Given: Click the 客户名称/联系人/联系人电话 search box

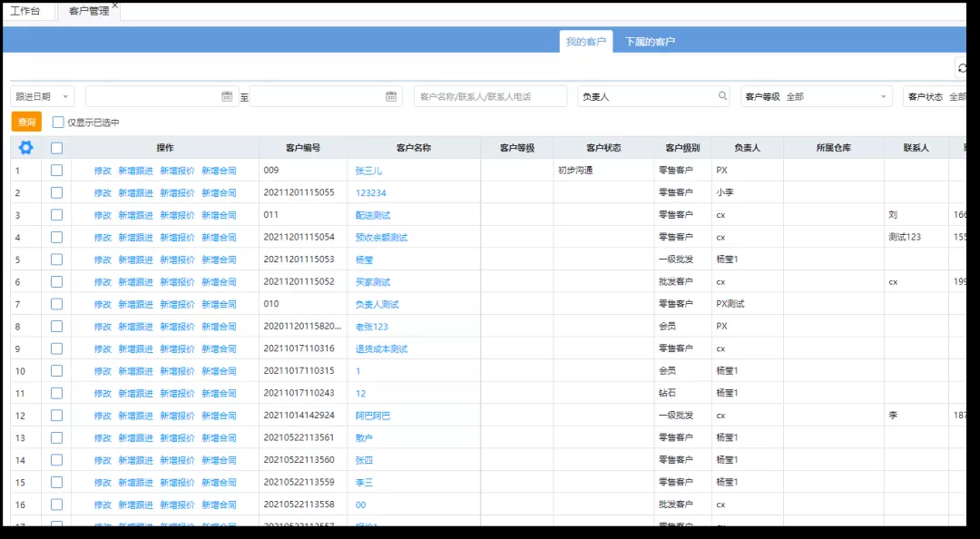Looking at the screenshot, I should click(x=491, y=96).
